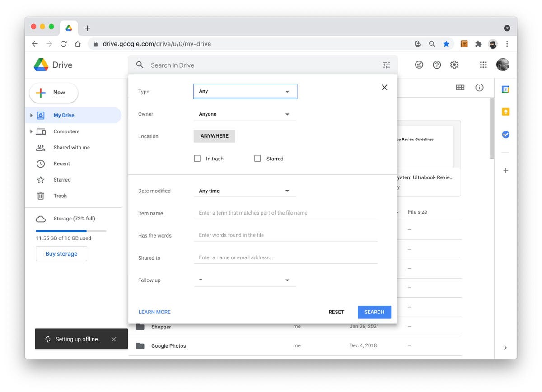
Task: Open the Settings gear icon
Action: [x=454, y=65]
